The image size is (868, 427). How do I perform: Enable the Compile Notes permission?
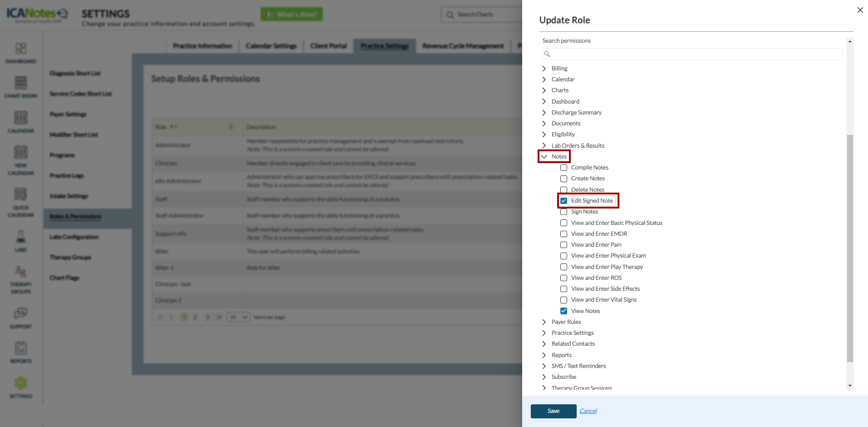(x=564, y=168)
